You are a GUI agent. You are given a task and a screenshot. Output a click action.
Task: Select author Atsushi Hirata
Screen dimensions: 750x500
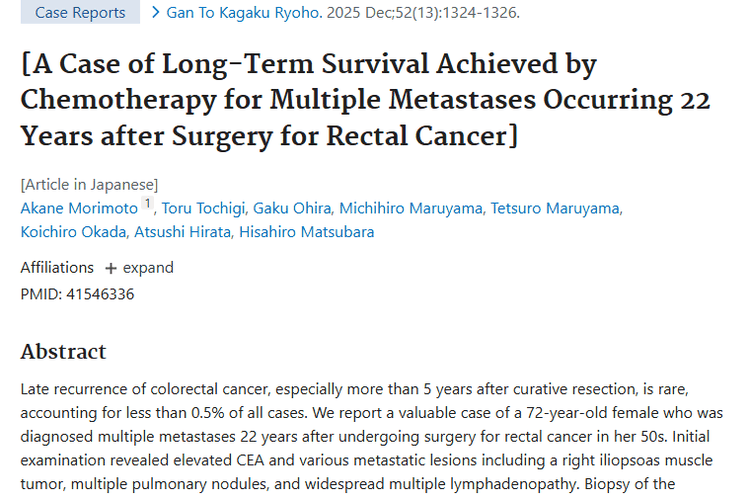pos(172,232)
